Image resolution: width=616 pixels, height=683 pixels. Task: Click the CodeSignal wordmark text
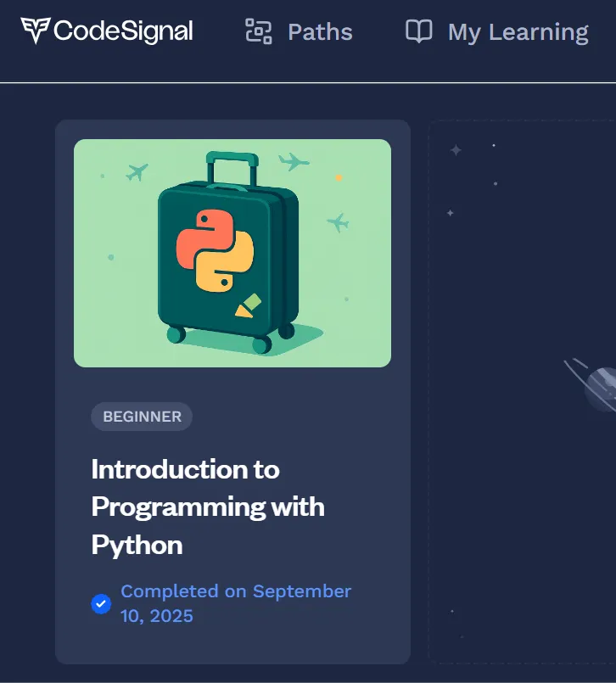(123, 31)
